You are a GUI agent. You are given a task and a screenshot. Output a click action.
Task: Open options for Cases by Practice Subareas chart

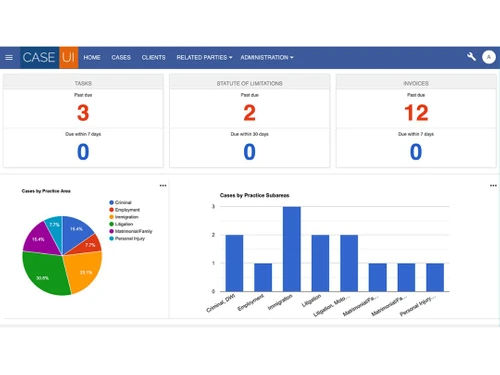point(493,185)
